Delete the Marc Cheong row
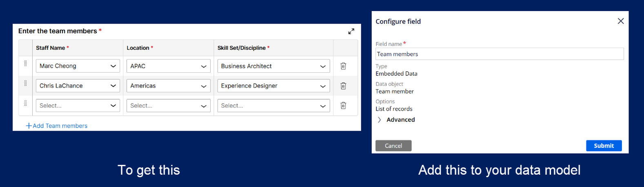 pyautogui.click(x=343, y=66)
